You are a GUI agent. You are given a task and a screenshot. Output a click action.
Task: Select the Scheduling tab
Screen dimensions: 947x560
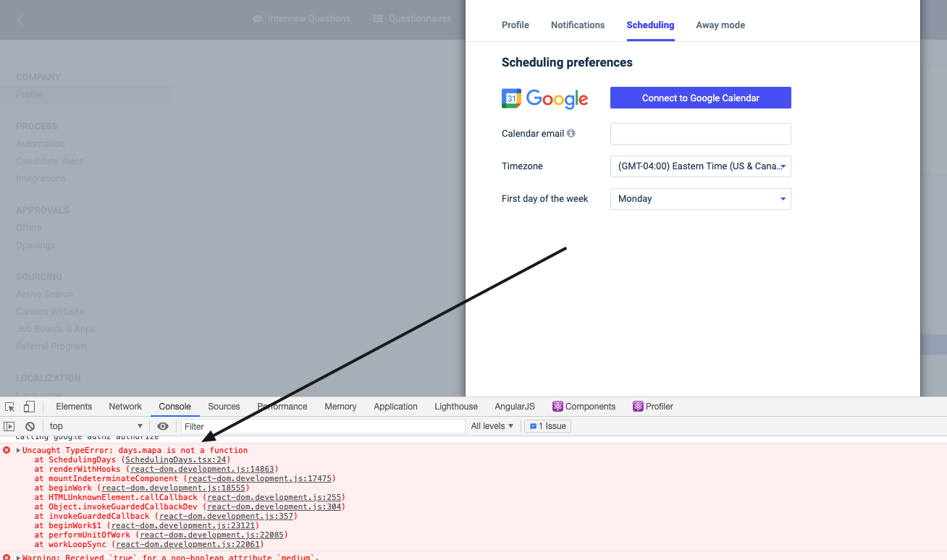[x=650, y=25]
